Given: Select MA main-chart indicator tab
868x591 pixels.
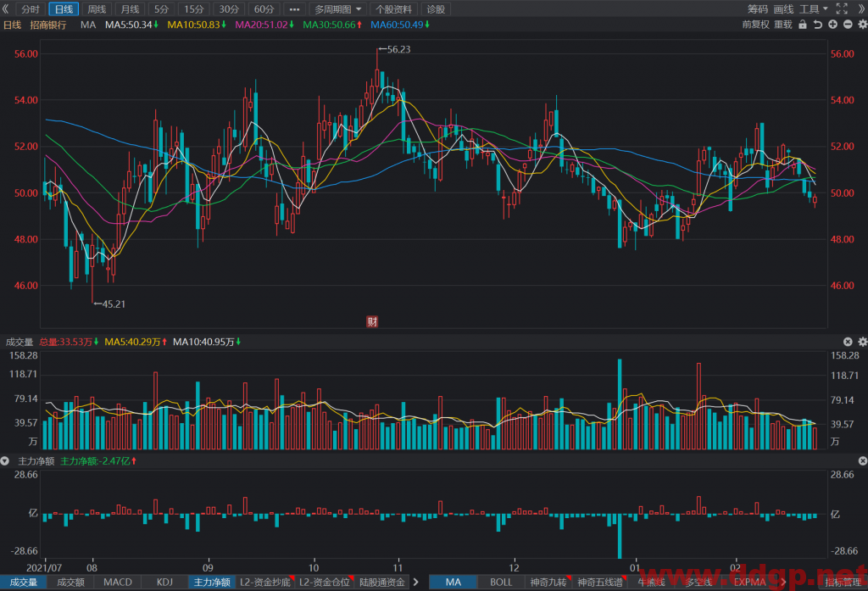Looking at the screenshot, I should 453,583.
